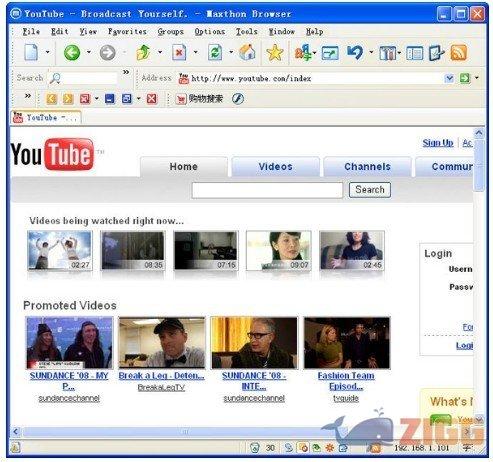Click the blue window icon left of Undo

click(x=330, y=53)
